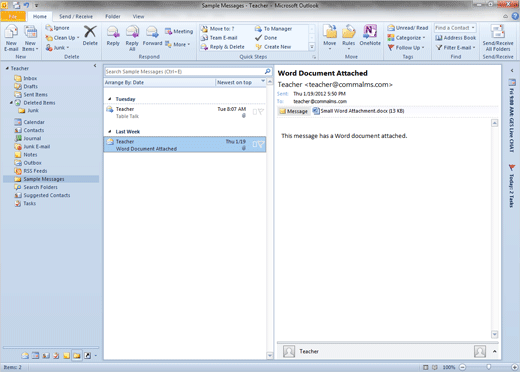The height and width of the screenshot is (372, 520).
Task: Click the Search Sample Messages field
Action: click(184, 72)
